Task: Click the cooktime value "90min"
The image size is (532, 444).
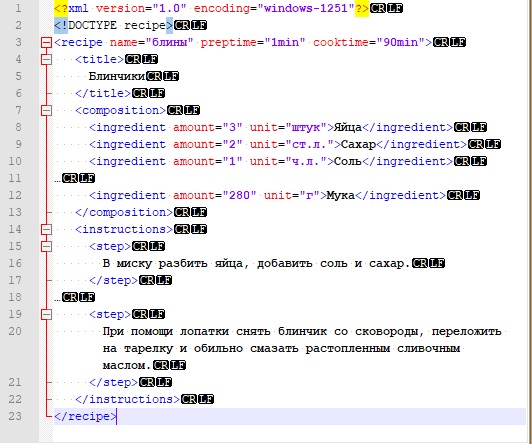Action: pos(400,42)
